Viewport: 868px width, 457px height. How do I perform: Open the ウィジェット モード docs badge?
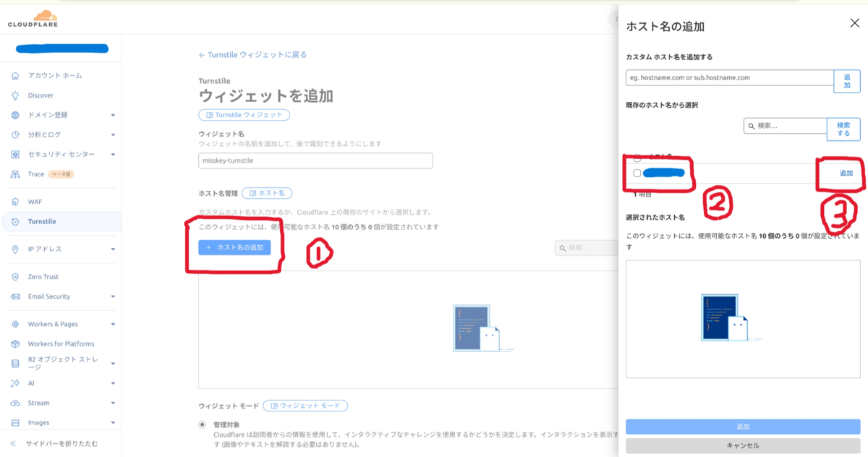(305, 406)
